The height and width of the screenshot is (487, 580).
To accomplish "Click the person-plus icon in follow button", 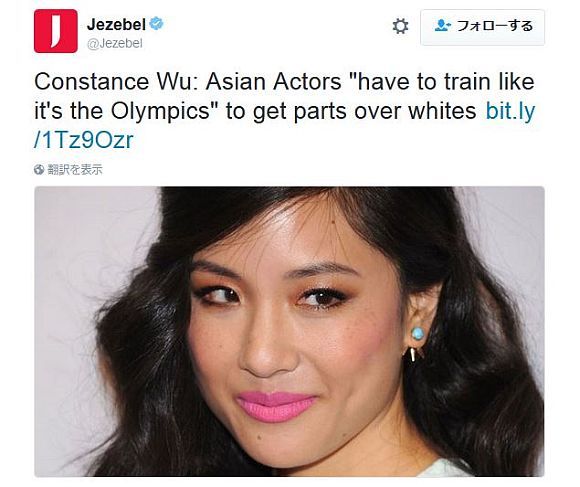I will pos(442,26).
